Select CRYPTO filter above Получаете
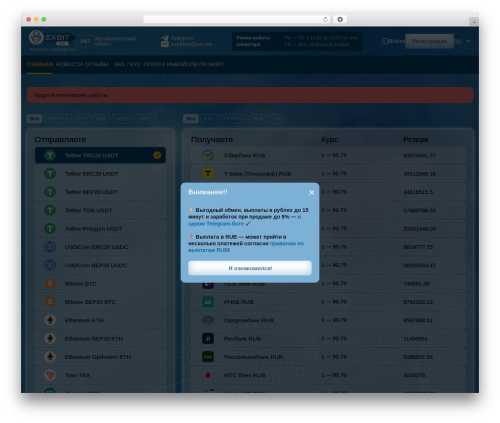The height and width of the screenshot is (423, 500). pyautogui.click(x=233, y=119)
